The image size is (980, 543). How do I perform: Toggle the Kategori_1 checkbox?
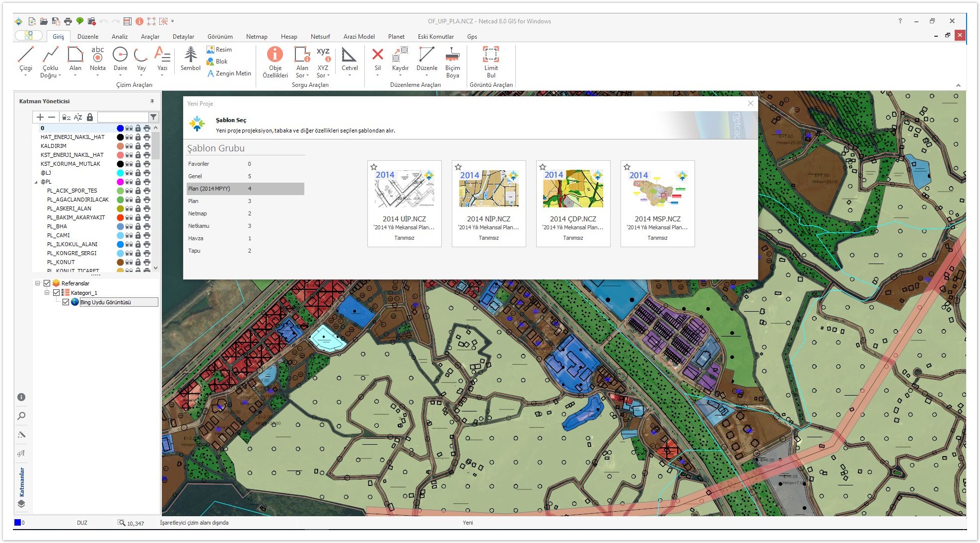pyautogui.click(x=57, y=293)
